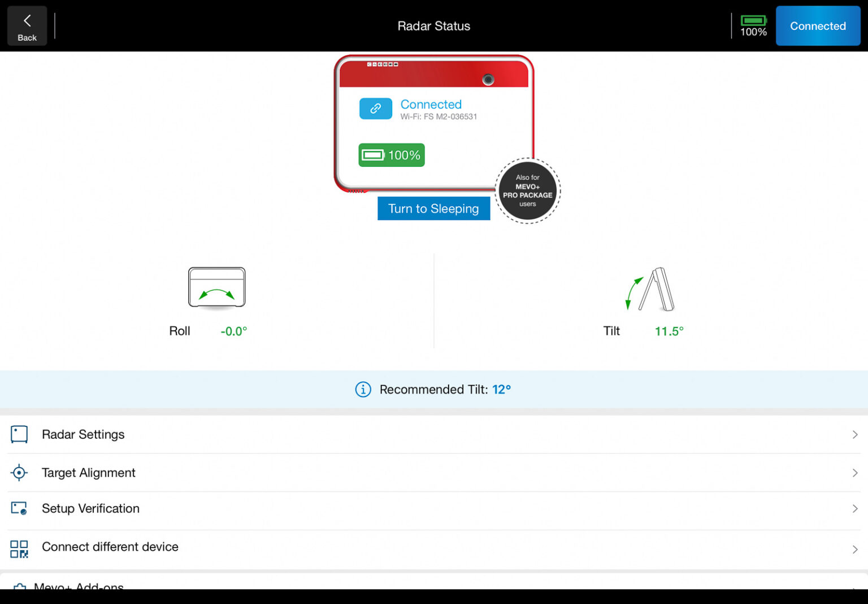Viewport: 868px width, 604px height.
Task: Expand Target Alignment using right chevron
Action: point(854,473)
